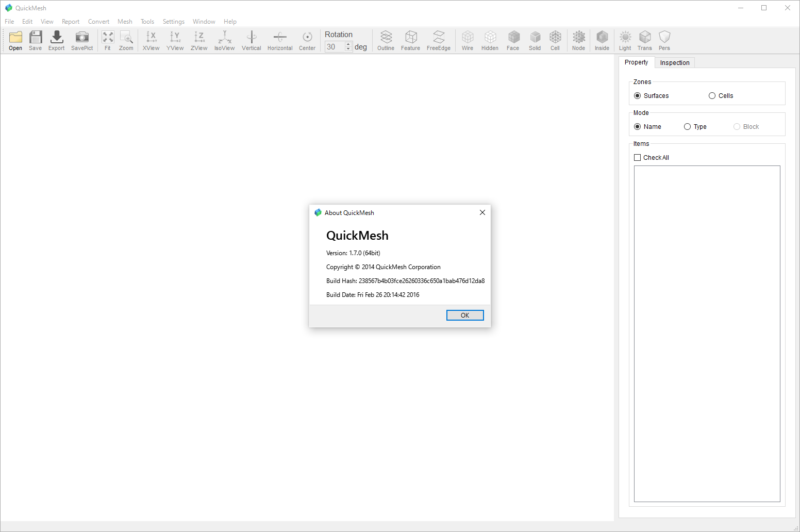Open the View menu
This screenshot has height=532, width=800.
(x=47, y=22)
